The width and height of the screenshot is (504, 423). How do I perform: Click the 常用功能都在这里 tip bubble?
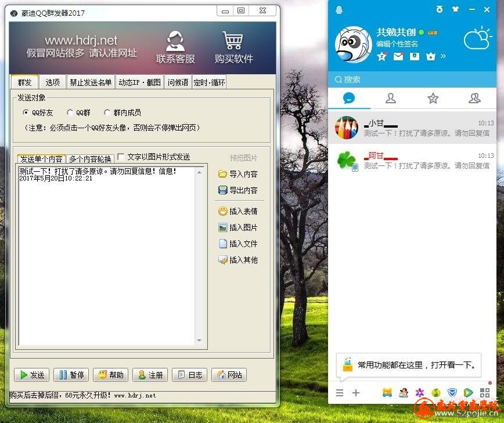(x=409, y=365)
